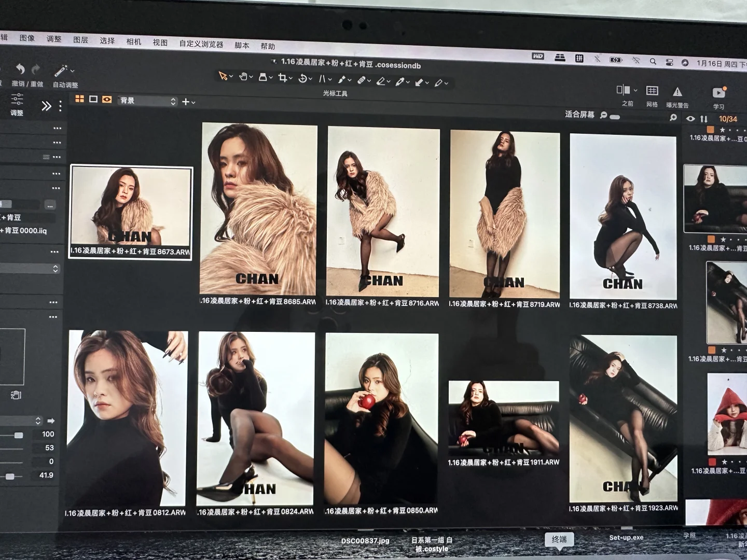The height and width of the screenshot is (560, 747).
Task: Click the Auto Adjust magic wand
Action: pos(61,70)
